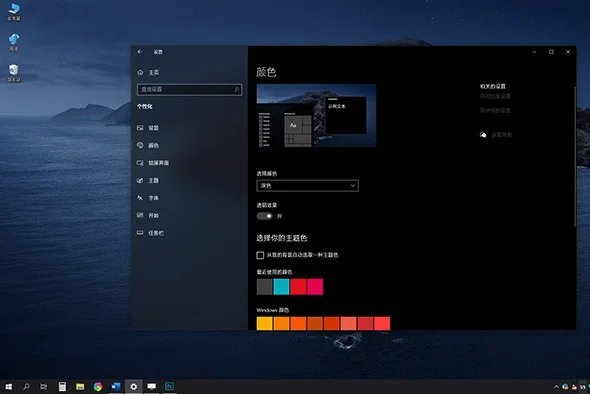The width and height of the screenshot is (590, 394).
Task: Click the chat bubble icon beside 获取帮助
Action: point(483,135)
